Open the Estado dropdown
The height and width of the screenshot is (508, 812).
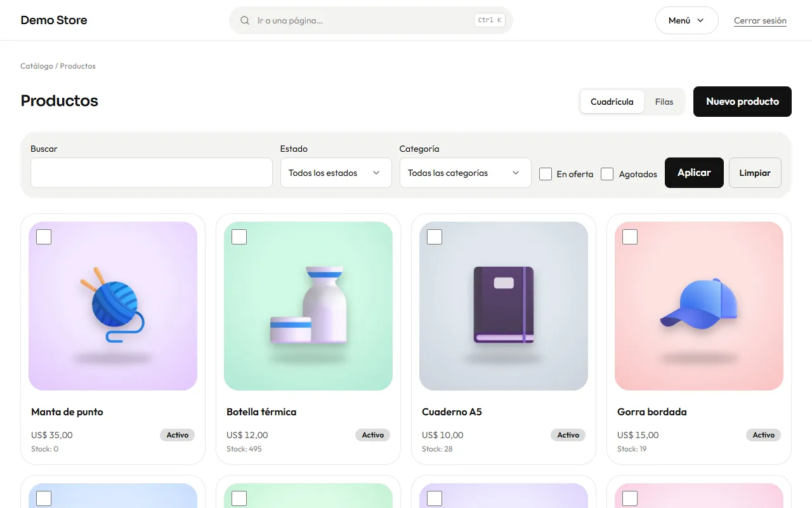(335, 173)
